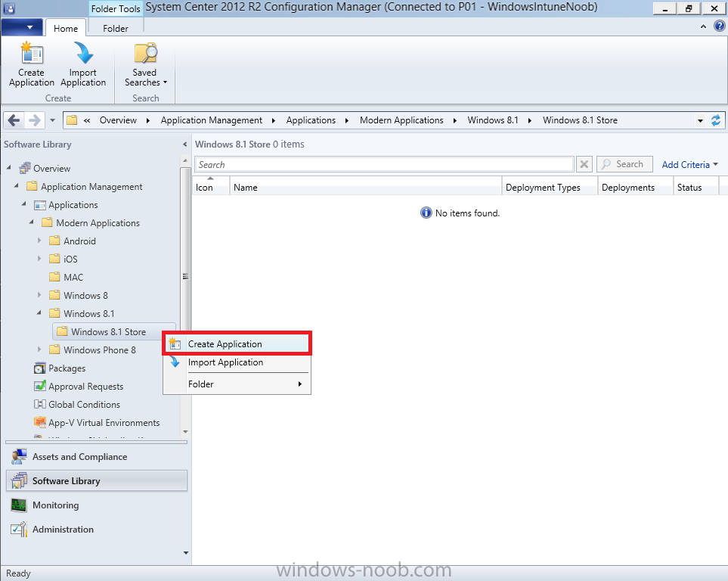Image resolution: width=728 pixels, height=581 pixels.
Task: Collapse the ribbon with up chevron
Action: (x=703, y=27)
